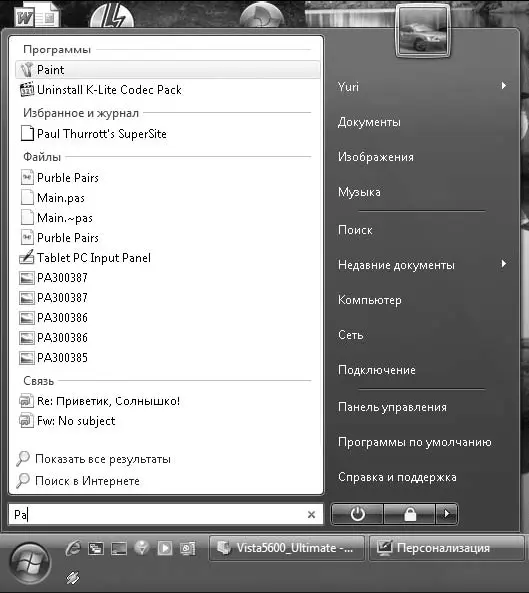Click the power button icon
The image size is (529, 593).
(357, 514)
